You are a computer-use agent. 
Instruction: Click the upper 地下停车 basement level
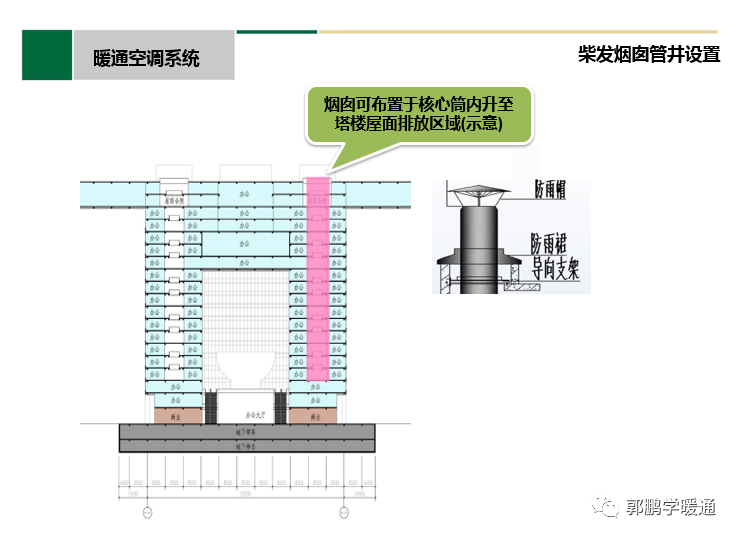(247, 432)
